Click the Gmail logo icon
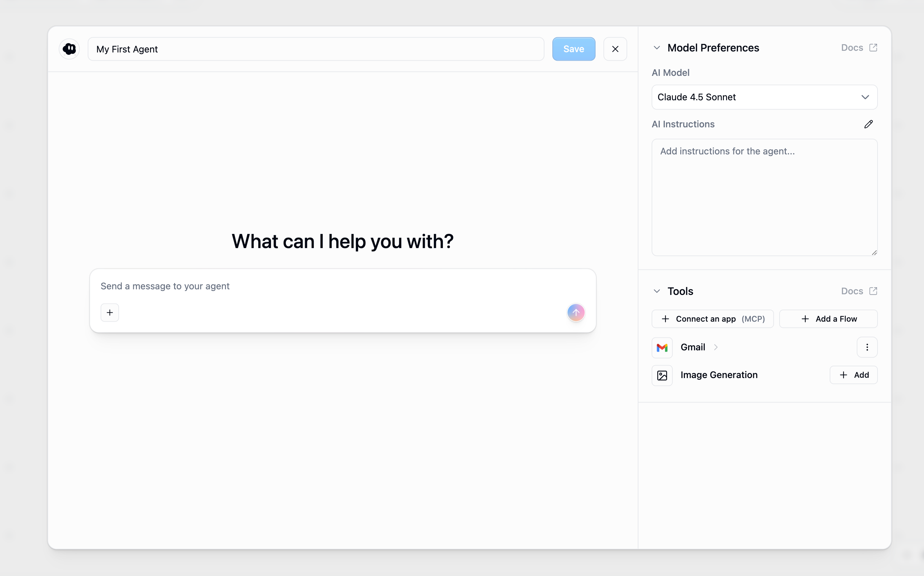924x576 pixels. click(x=662, y=347)
